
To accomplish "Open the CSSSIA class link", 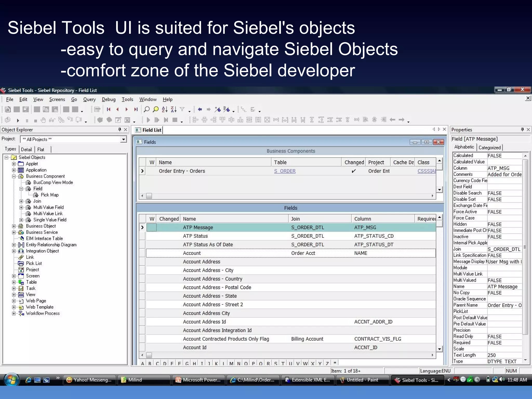I will click(427, 171).
